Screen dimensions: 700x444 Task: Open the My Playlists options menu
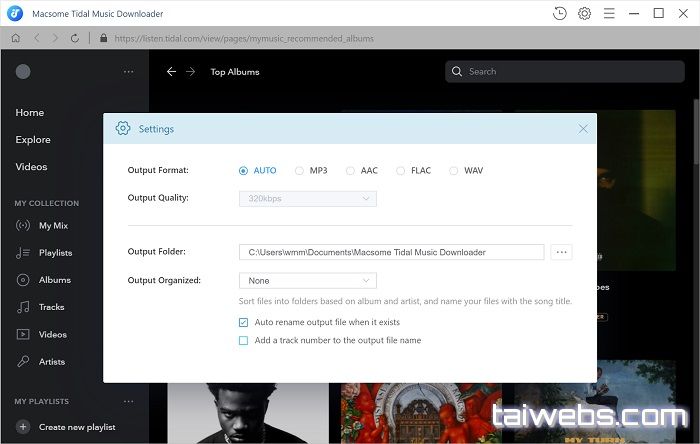point(128,401)
